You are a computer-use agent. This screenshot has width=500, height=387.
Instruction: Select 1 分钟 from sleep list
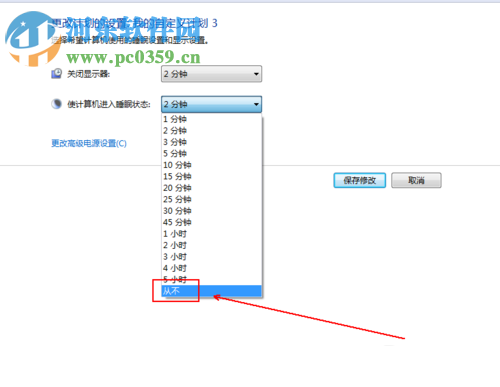(x=212, y=119)
